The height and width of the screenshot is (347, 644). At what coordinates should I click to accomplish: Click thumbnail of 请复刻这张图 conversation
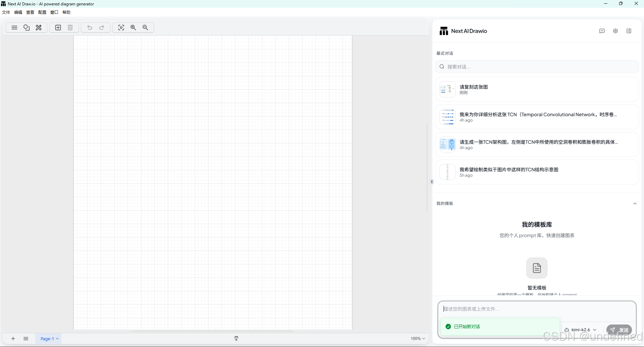click(x=448, y=89)
